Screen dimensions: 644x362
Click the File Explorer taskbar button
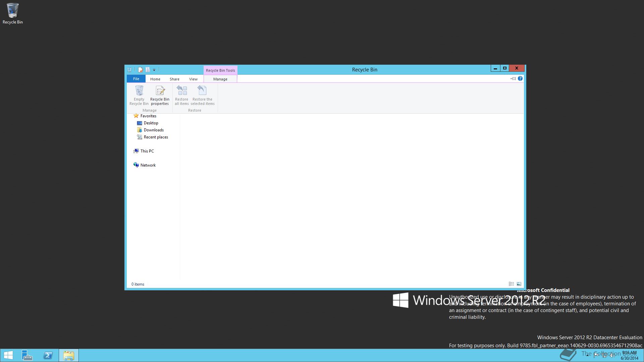pyautogui.click(x=69, y=355)
